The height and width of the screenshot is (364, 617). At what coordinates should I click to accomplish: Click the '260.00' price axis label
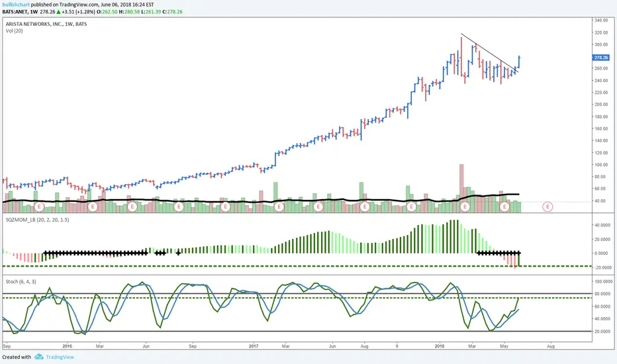coord(601,68)
